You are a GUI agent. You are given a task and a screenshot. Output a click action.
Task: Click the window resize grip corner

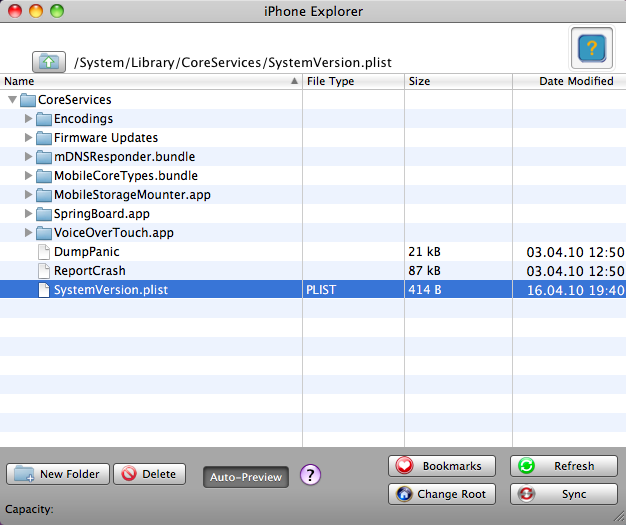pyautogui.click(x=619, y=518)
